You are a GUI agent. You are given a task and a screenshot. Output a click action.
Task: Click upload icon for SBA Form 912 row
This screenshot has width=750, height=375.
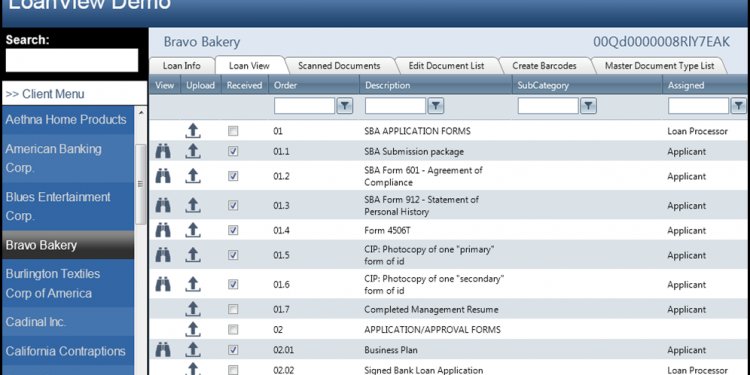[x=193, y=205]
